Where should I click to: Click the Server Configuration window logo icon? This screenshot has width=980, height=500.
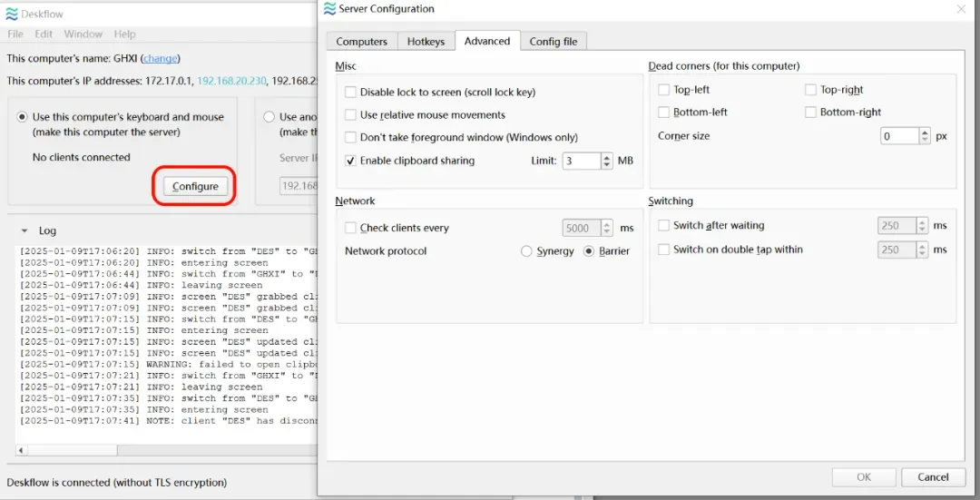[330, 9]
